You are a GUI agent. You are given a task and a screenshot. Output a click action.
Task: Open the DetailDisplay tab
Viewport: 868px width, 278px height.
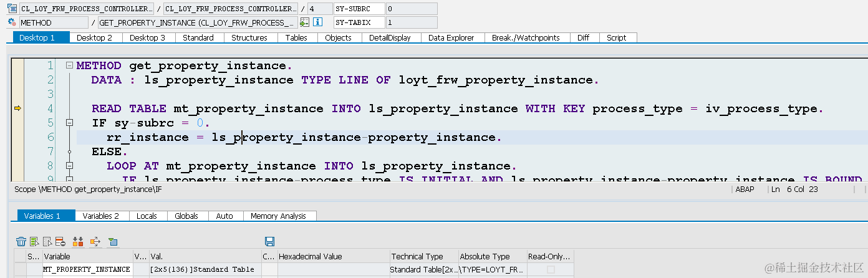tap(390, 37)
